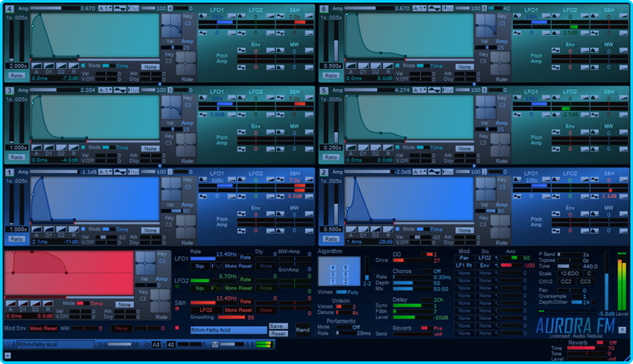Click the Save preset button
633x364 pixels.
(x=279, y=326)
